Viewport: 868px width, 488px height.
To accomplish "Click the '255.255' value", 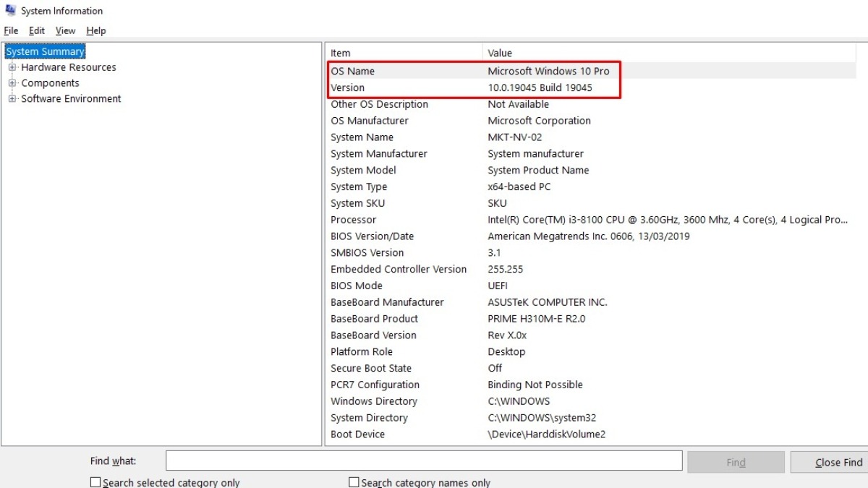I will tap(505, 270).
